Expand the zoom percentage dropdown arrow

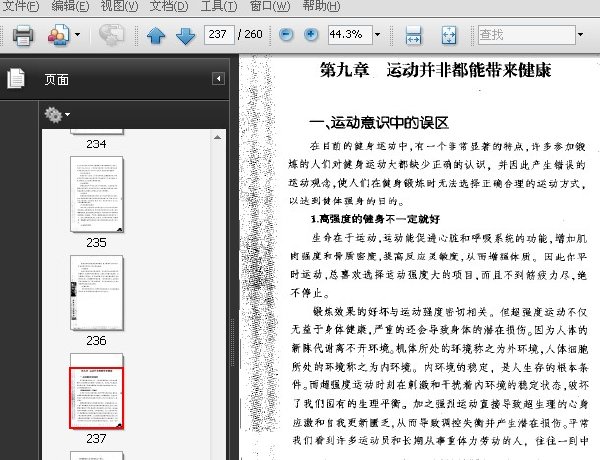point(378,35)
